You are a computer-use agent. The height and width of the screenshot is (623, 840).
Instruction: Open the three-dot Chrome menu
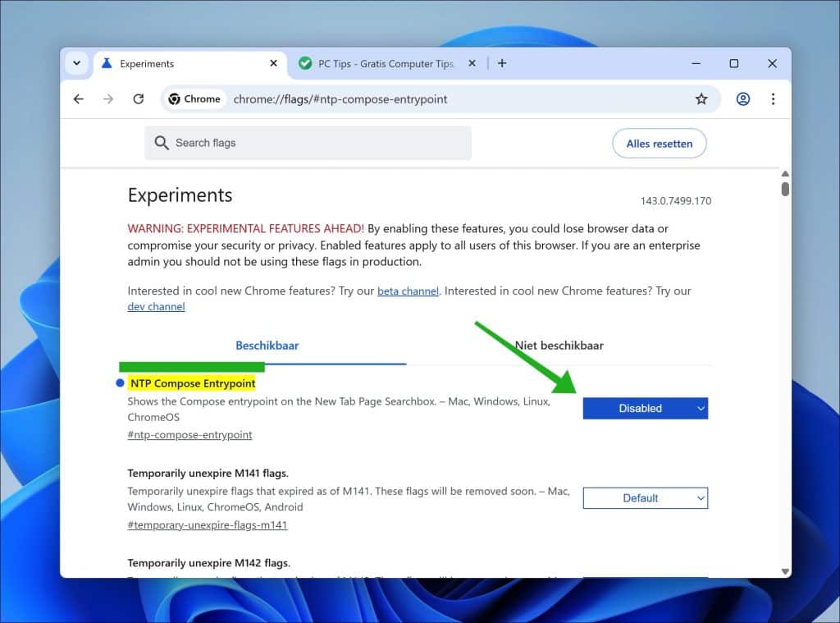pyautogui.click(x=773, y=98)
